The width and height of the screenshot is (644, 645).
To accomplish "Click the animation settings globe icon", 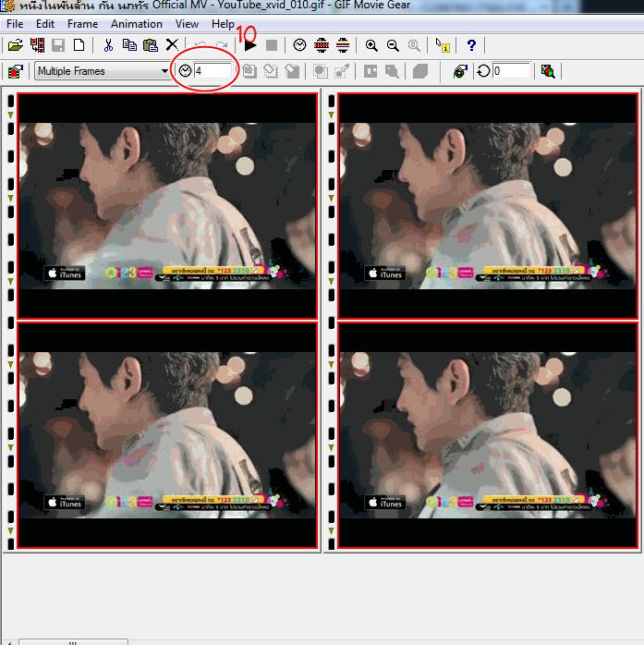I will [460, 71].
